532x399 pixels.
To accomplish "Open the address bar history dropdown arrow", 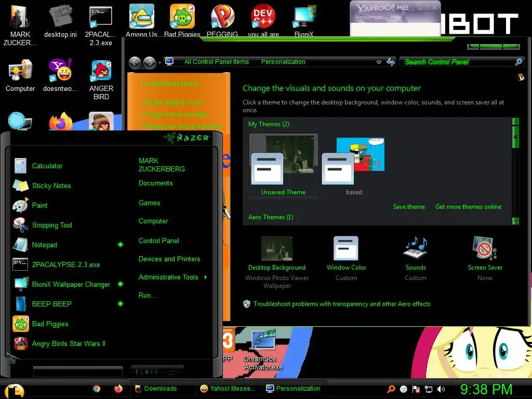I will pos(379,62).
